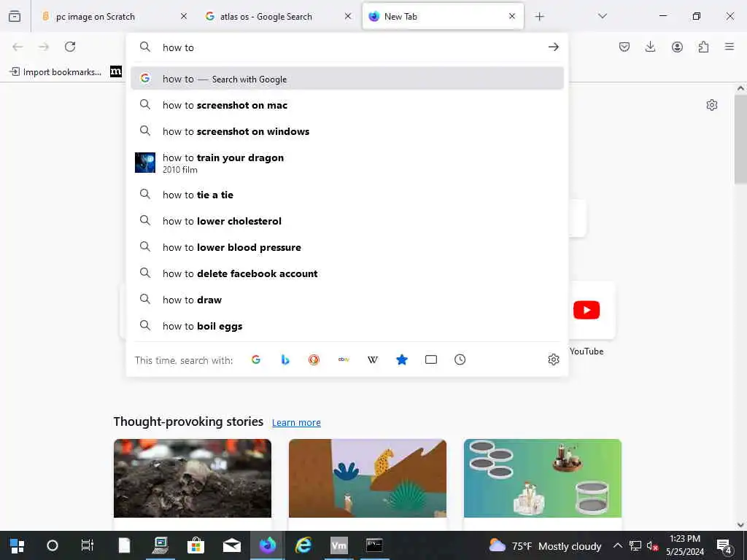Click the Go arrow in address bar
Screen dimensions: 747x560
tap(553, 47)
